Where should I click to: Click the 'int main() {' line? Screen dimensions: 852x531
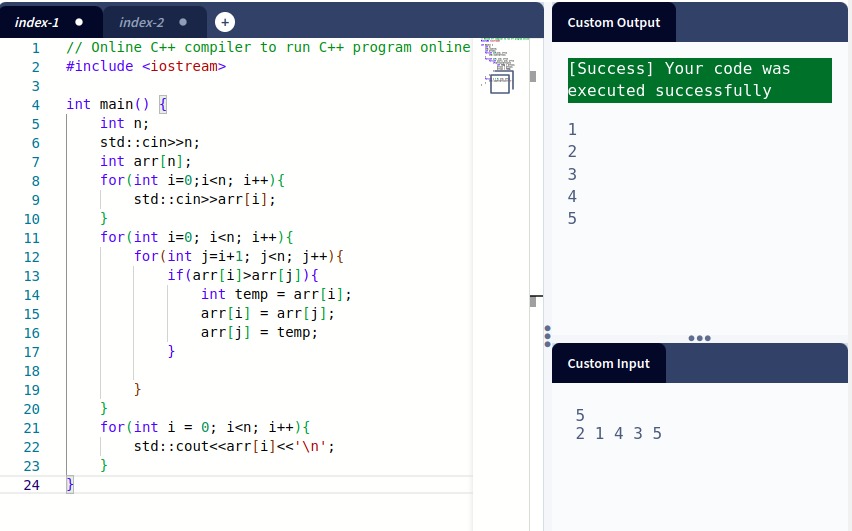pos(116,104)
